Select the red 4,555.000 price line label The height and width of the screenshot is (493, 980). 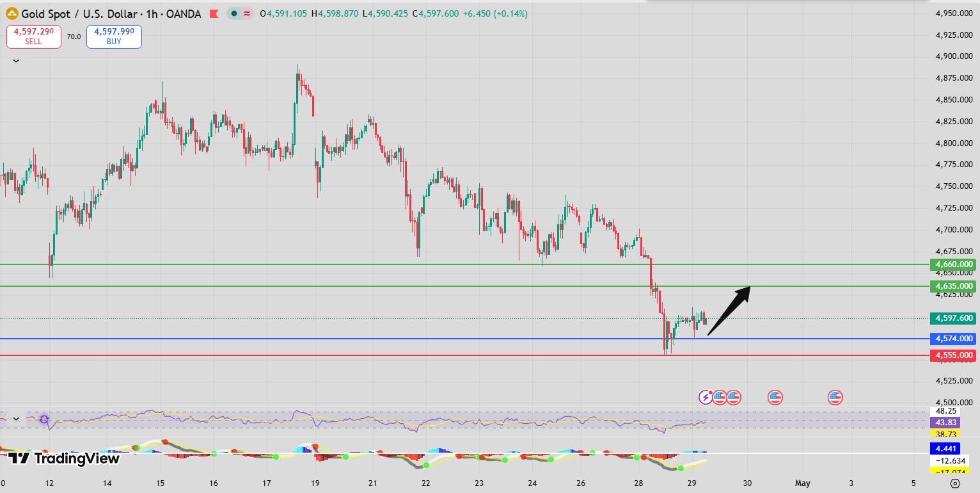pyautogui.click(x=954, y=355)
